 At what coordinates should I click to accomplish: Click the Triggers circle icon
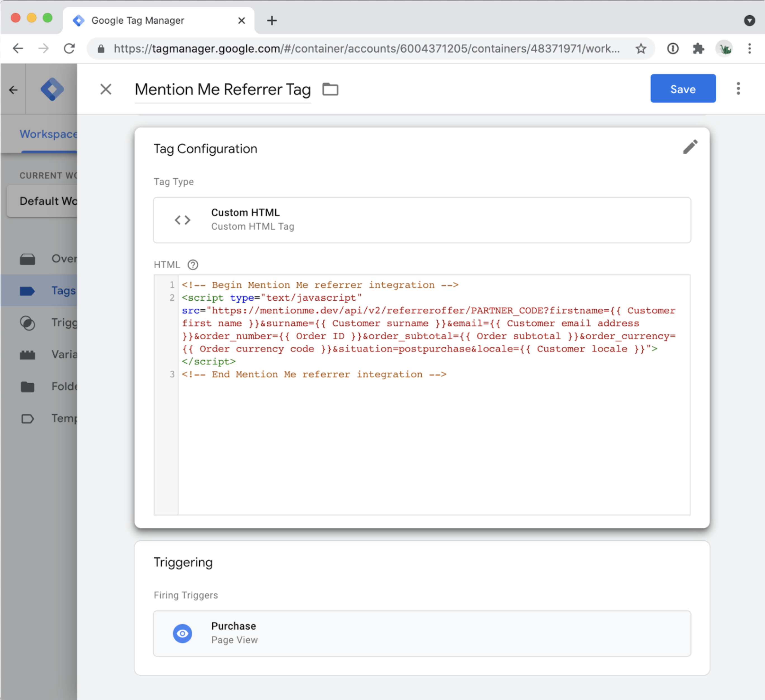[27, 323]
